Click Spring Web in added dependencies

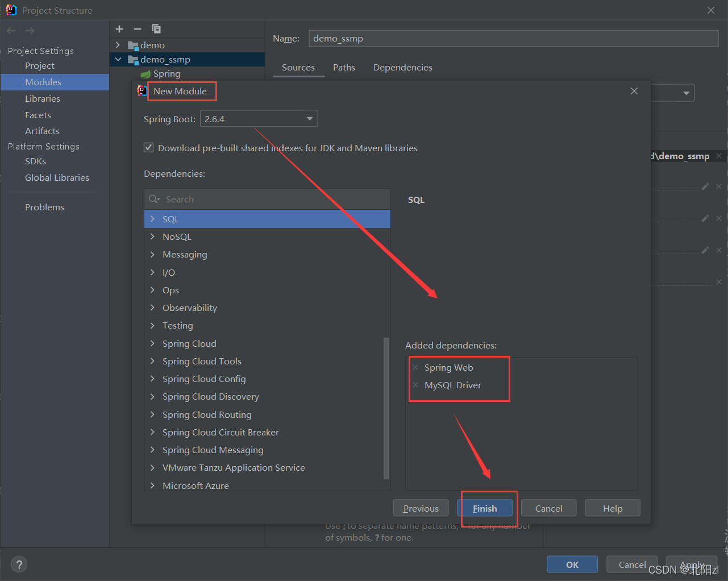click(x=448, y=367)
